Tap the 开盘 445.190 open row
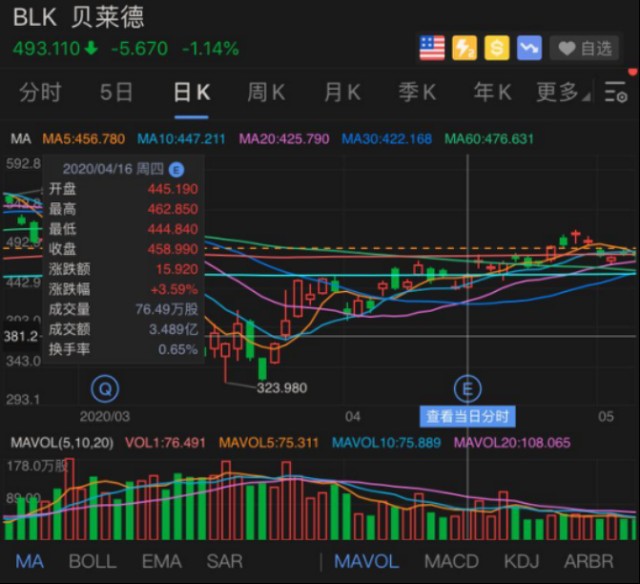Viewport: 640px width, 584px height. (x=123, y=189)
